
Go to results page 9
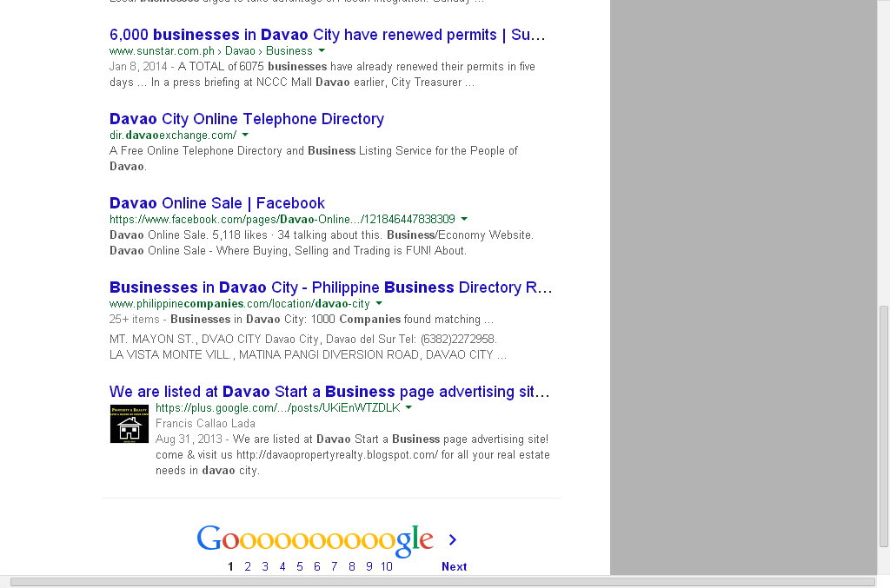click(369, 566)
